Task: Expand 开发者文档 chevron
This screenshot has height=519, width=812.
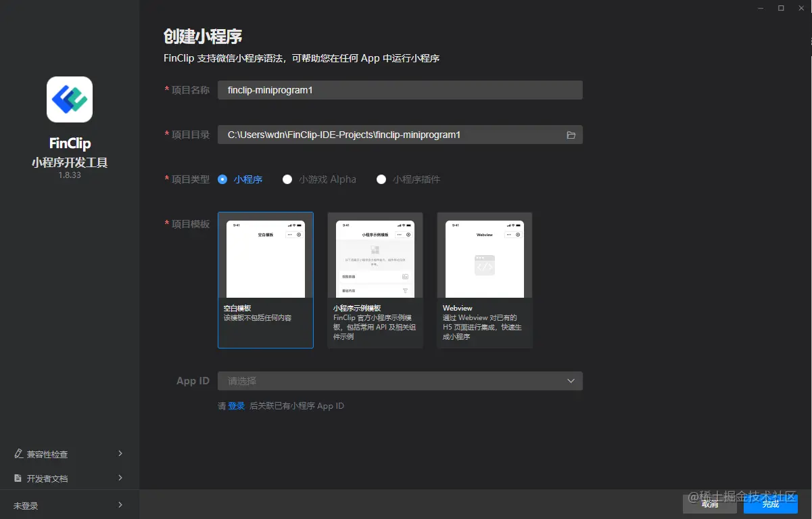Action: click(x=120, y=478)
